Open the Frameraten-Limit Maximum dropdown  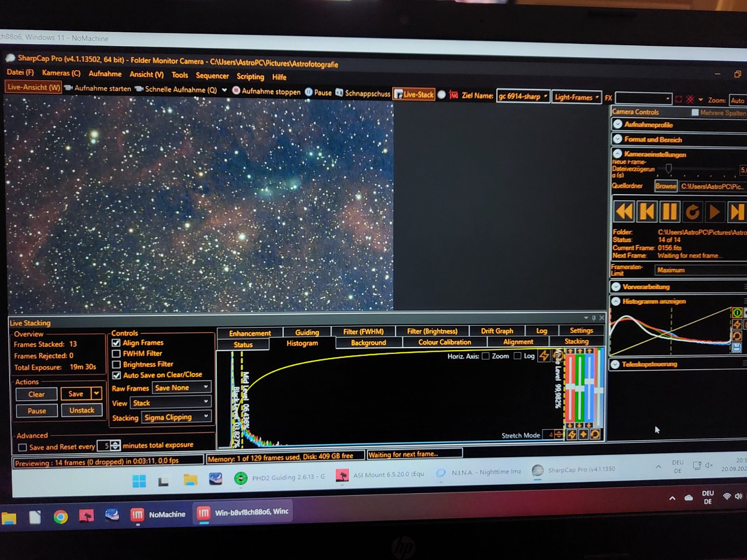[x=700, y=270]
